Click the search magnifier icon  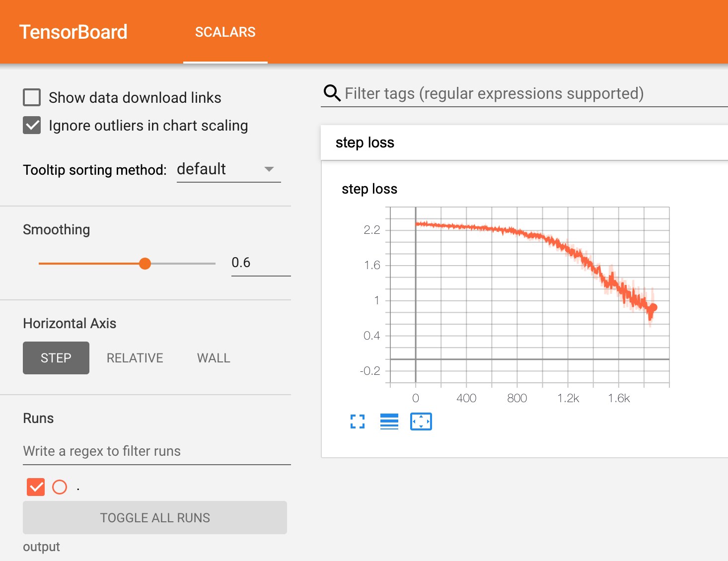[332, 93]
